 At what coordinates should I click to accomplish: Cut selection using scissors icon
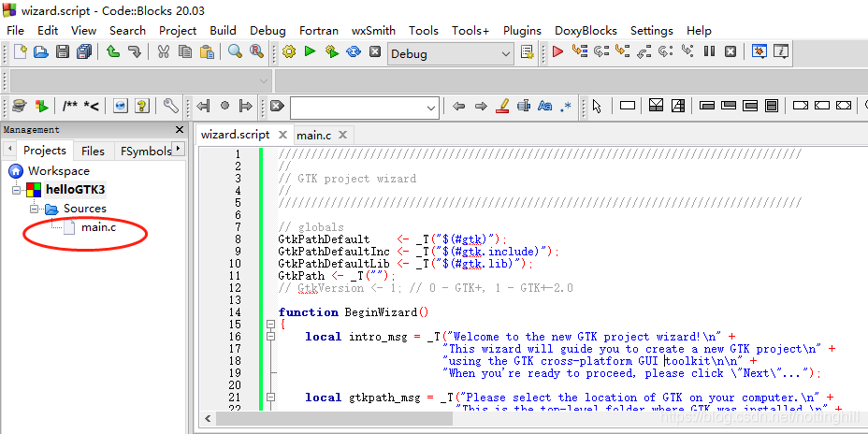click(x=164, y=52)
